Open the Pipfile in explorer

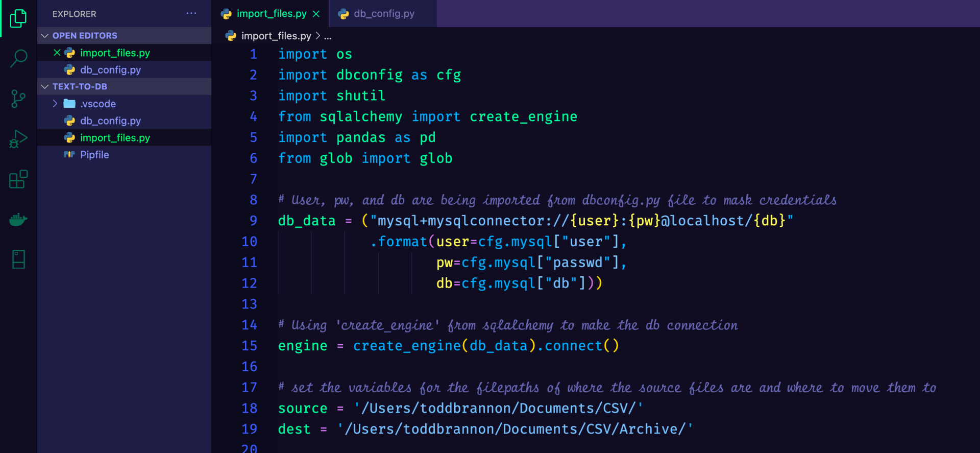(124, 154)
